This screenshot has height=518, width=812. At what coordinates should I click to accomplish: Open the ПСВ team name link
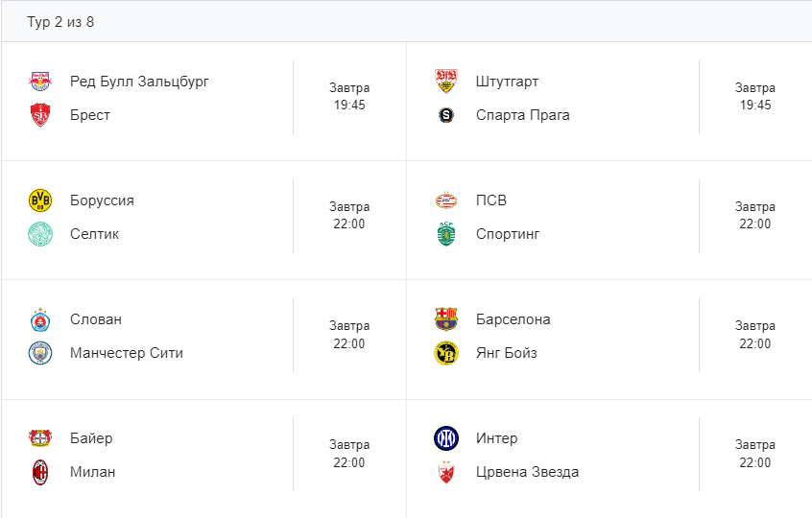click(490, 200)
